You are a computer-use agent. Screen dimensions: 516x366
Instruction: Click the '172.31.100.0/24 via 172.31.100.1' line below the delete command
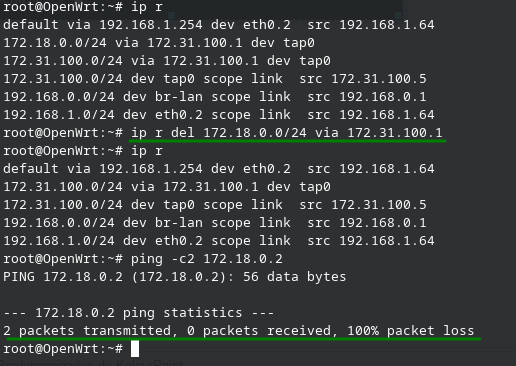[x=167, y=187]
